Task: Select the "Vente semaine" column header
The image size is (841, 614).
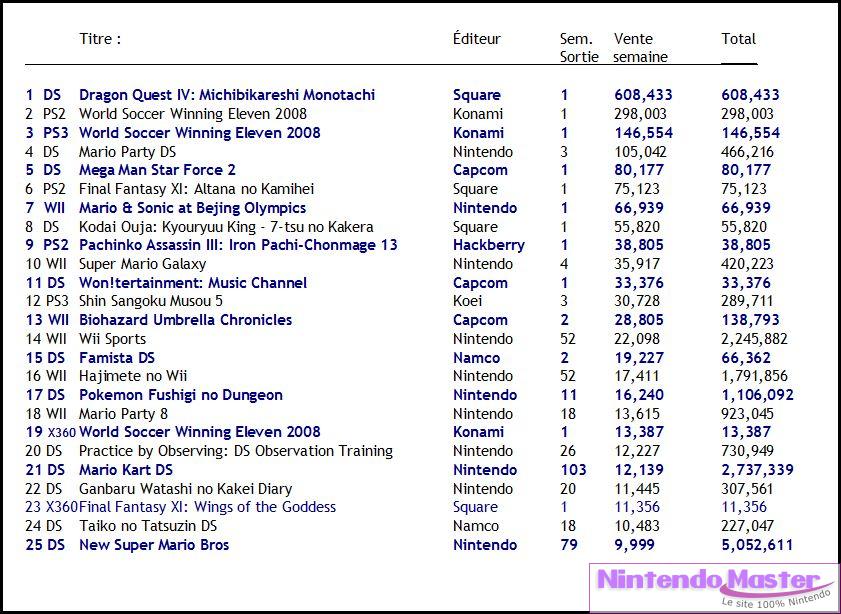Action: click(x=641, y=48)
